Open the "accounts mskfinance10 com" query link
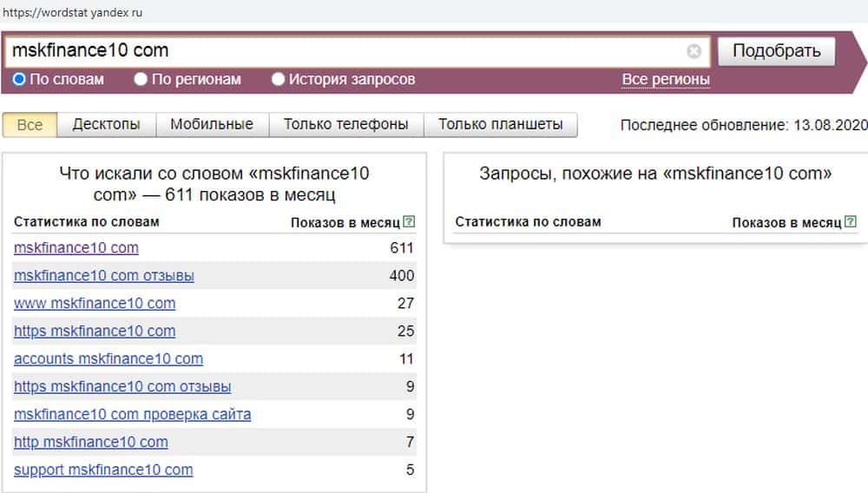 point(108,358)
